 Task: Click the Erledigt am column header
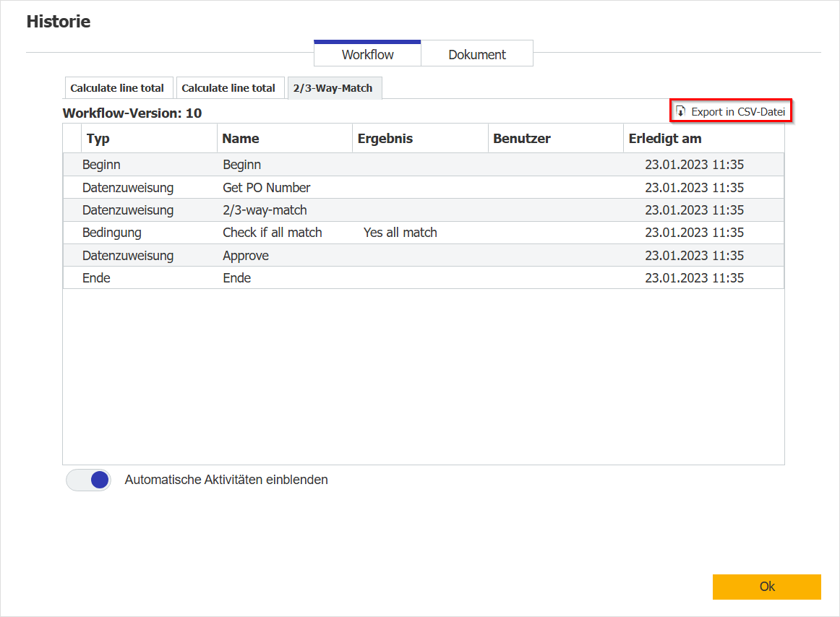coord(665,138)
